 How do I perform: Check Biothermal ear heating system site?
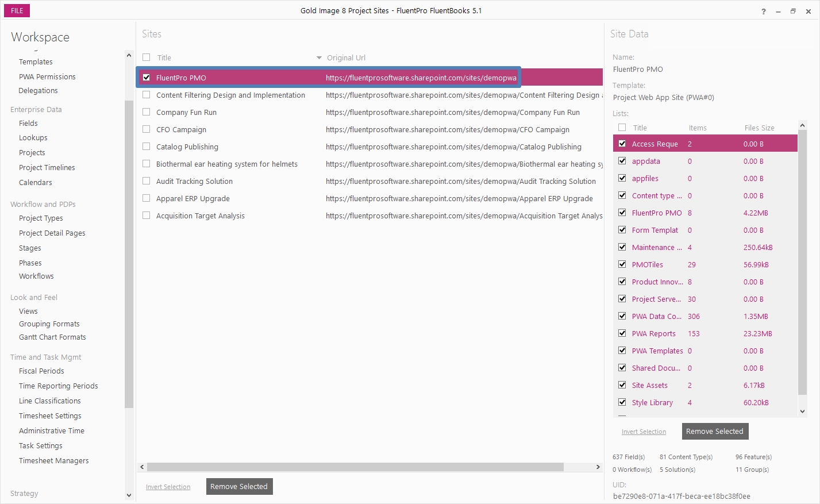pyautogui.click(x=147, y=164)
